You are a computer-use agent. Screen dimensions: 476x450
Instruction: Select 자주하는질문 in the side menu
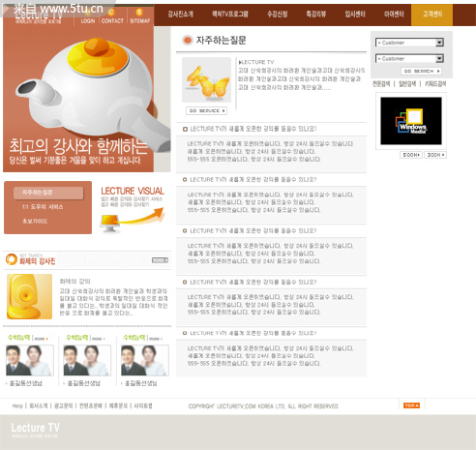click(x=48, y=193)
